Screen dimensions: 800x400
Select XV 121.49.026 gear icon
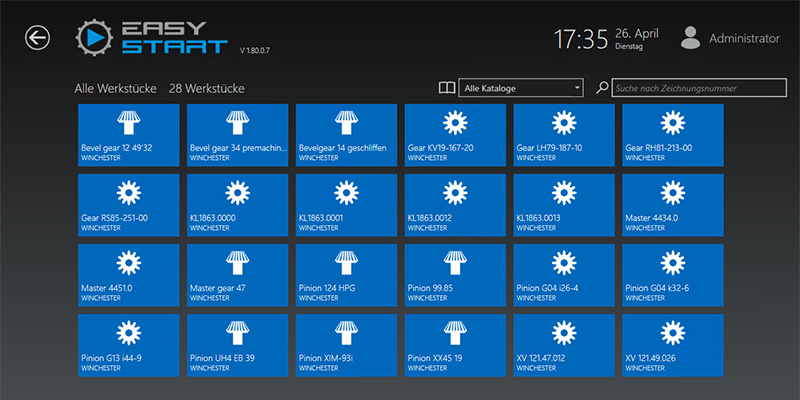(673, 333)
